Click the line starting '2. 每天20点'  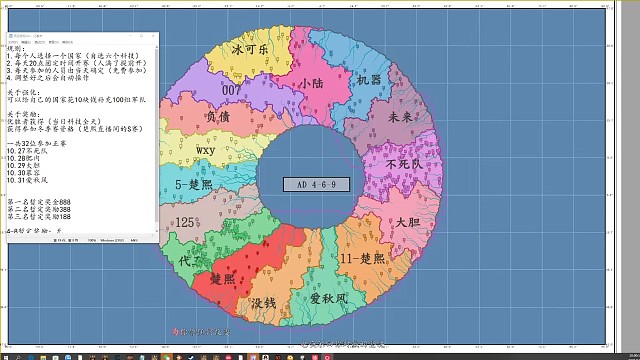coord(76,63)
